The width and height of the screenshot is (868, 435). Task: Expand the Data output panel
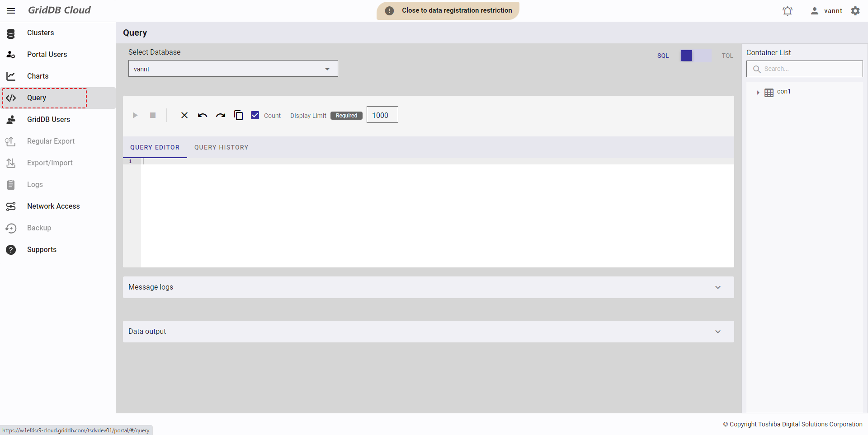click(718, 332)
